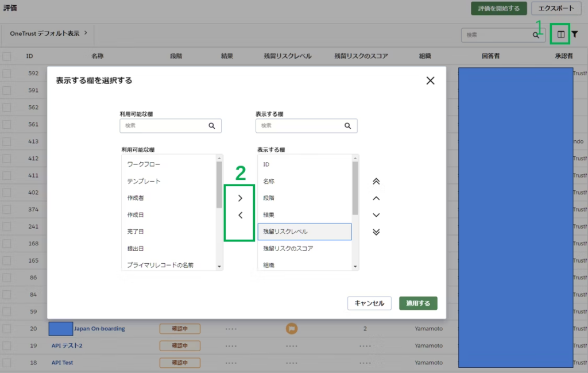Move column to top with double-up chevron
The height and width of the screenshot is (373, 588).
pyautogui.click(x=376, y=182)
